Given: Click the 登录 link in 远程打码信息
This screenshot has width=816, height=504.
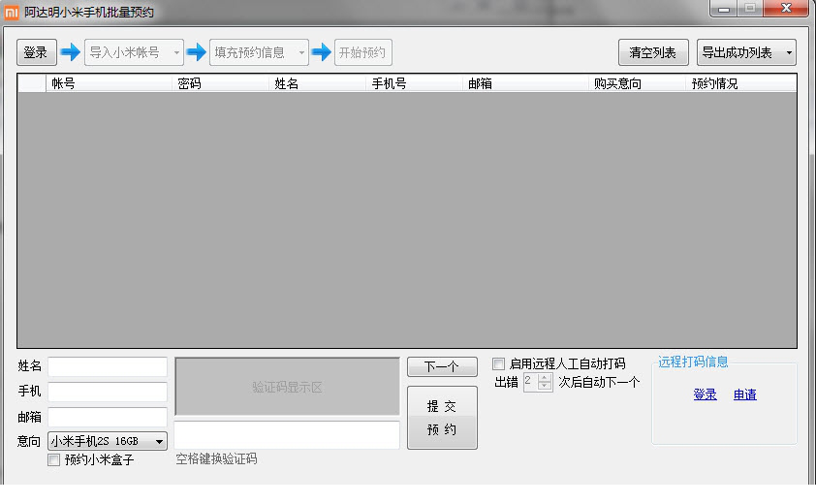Looking at the screenshot, I should click(x=706, y=394).
